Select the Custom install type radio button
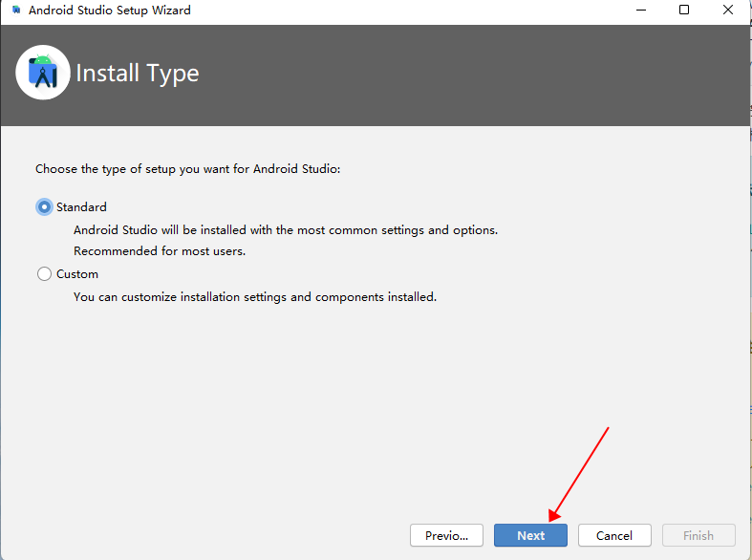Image resolution: width=752 pixels, height=560 pixels. click(x=44, y=273)
